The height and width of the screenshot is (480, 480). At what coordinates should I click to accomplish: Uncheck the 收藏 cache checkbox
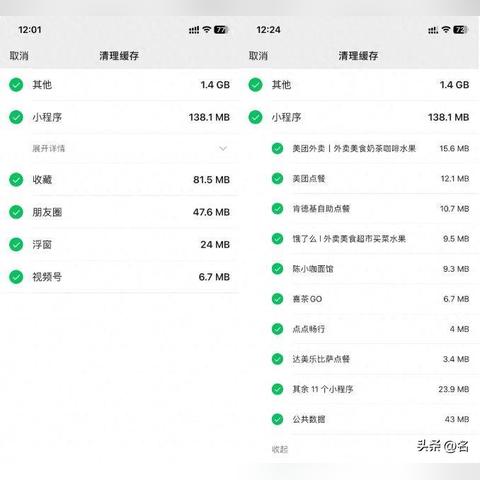(16, 179)
